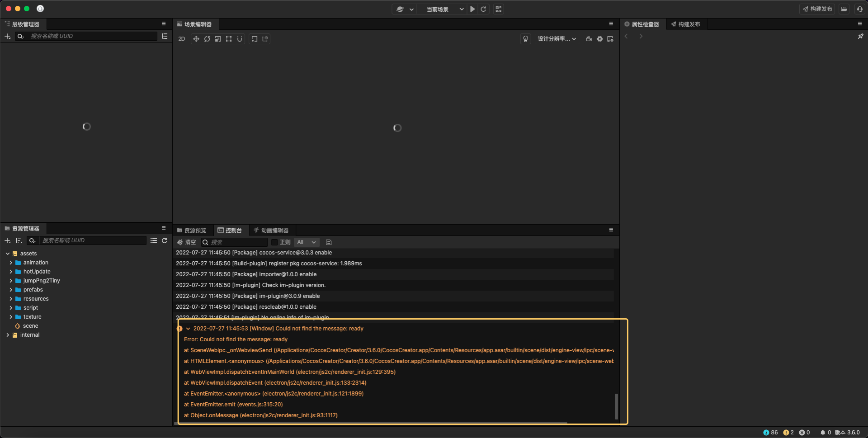Screen dimensions: 868x438
Task: Open the 层级管理器 panel menu
Action: pos(164,24)
